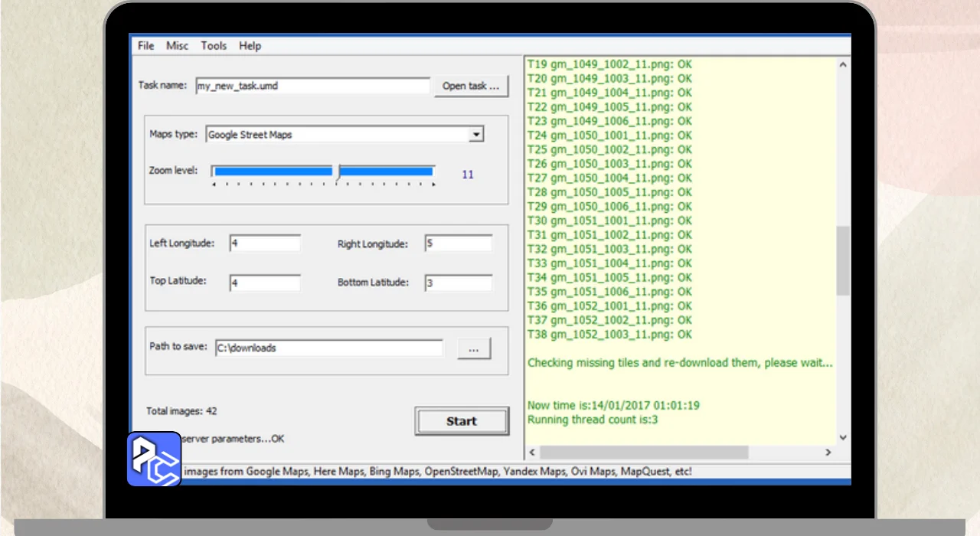Click the 'server parameters...OK' status text
This screenshot has height=536, width=980.
coord(234,439)
